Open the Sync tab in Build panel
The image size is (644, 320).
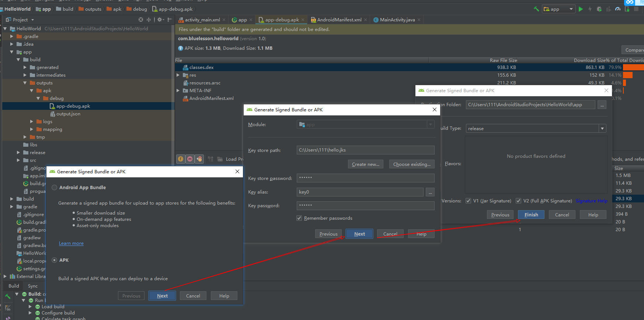pos(33,286)
